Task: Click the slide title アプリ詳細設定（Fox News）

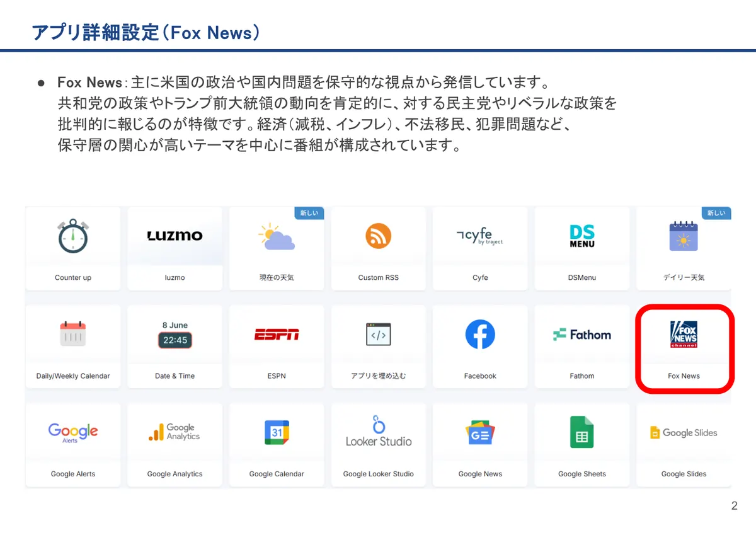Action: [146, 32]
